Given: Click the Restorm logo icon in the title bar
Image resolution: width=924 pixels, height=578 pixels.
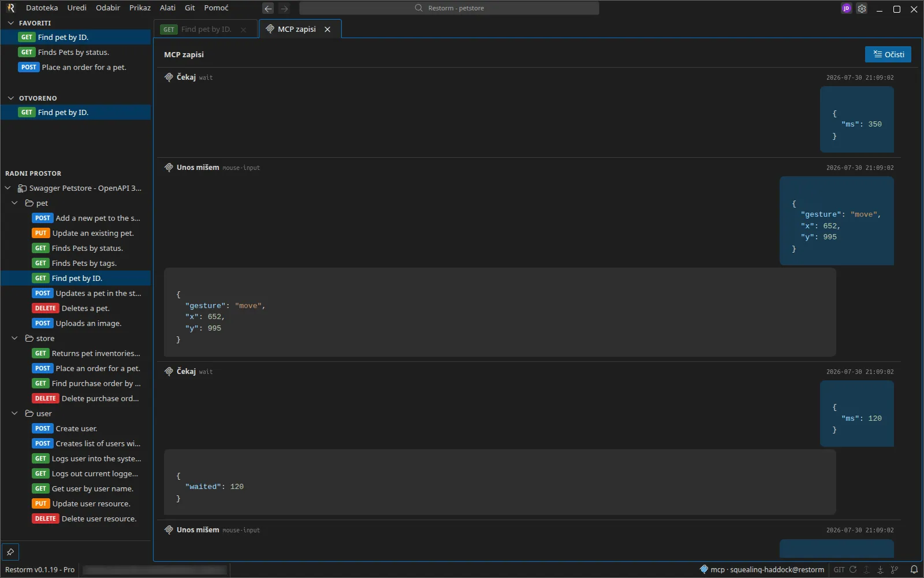Looking at the screenshot, I should (10, 8).
